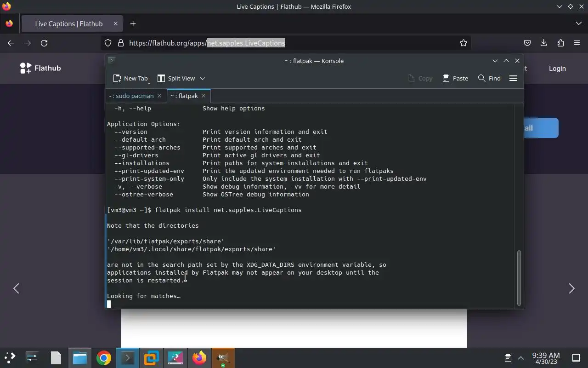
Task: Switch to Konsole from taskbar
Action: coord(127,357)
